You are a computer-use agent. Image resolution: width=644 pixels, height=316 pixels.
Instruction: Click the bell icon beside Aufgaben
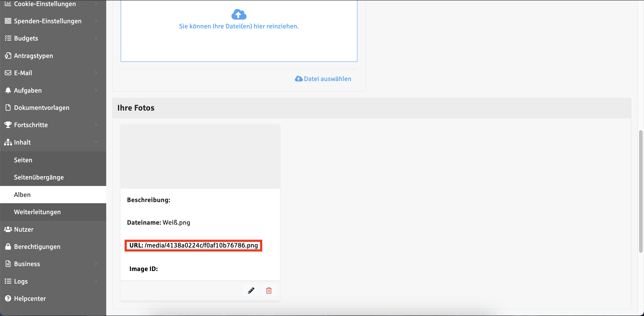[8, 90]
